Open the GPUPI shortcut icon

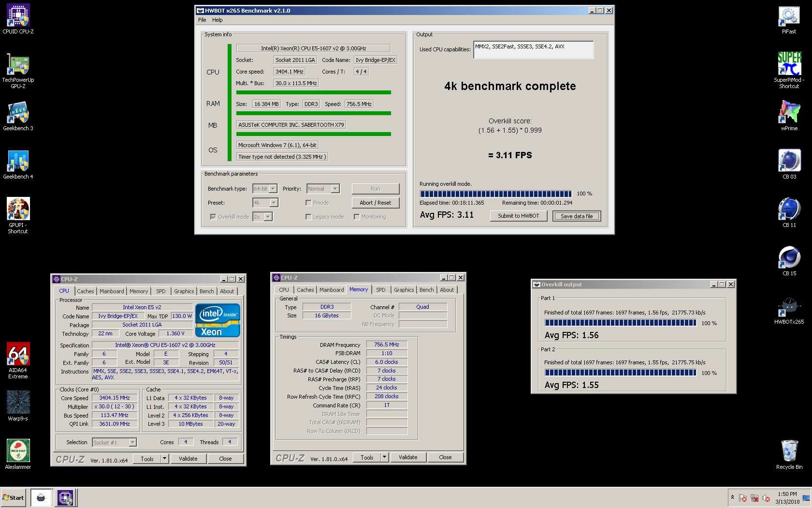coord(18,216)
